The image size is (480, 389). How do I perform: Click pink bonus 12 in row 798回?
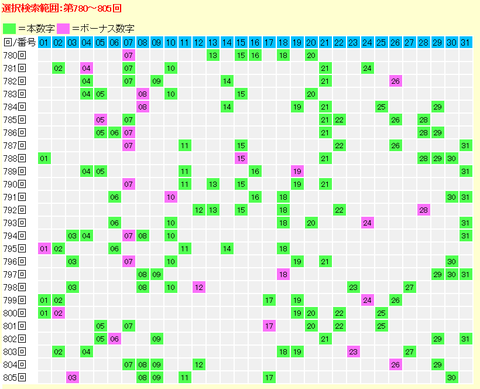tap(199, 287)
